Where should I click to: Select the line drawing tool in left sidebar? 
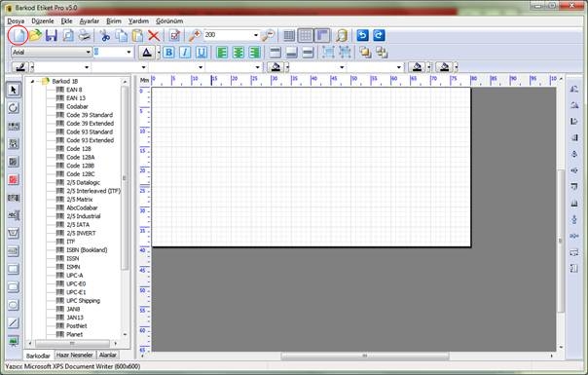click(13, 322)
